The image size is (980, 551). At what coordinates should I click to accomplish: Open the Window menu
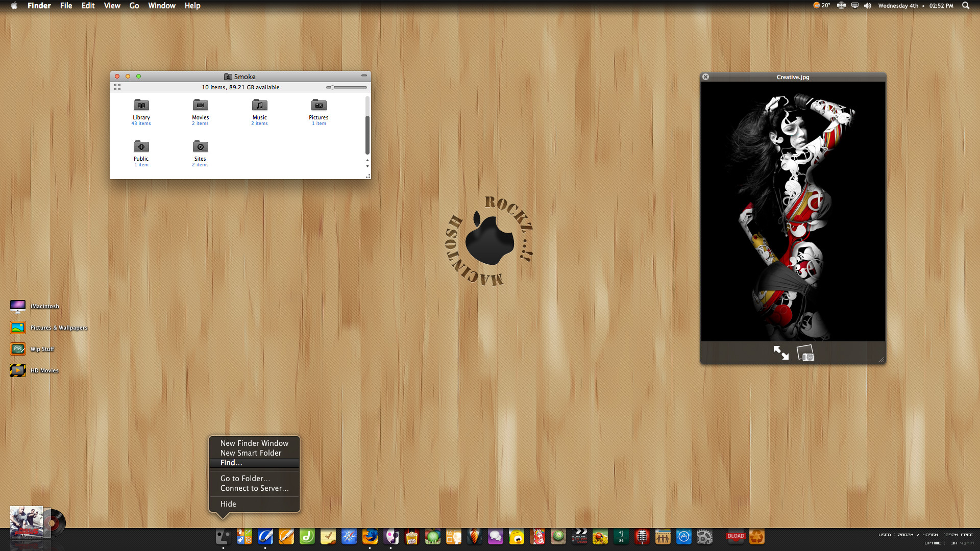[162, 6]
